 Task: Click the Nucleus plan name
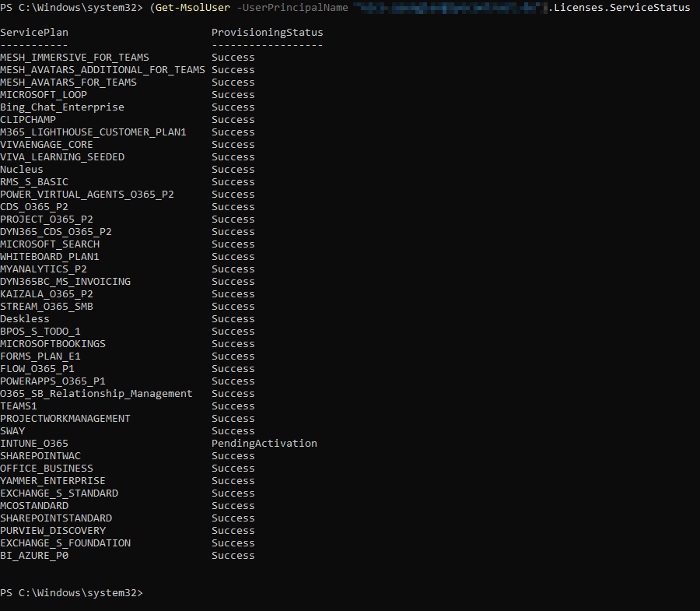click(x=22, y=170)
